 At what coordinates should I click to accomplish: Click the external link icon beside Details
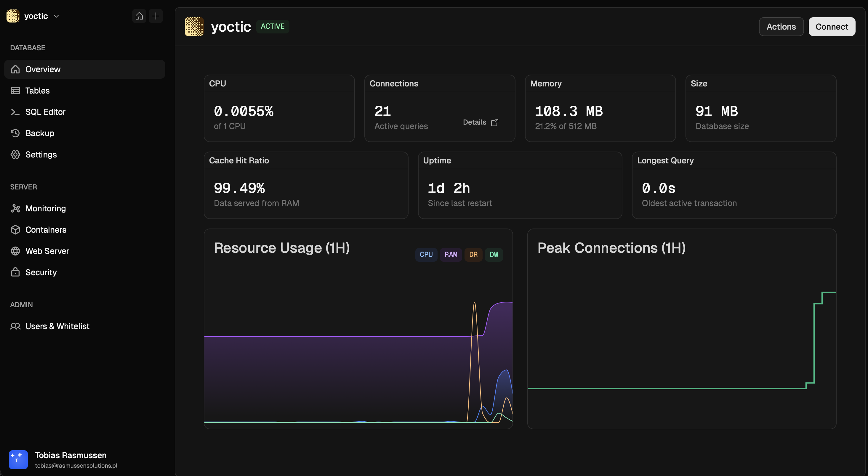coord(494,122)
